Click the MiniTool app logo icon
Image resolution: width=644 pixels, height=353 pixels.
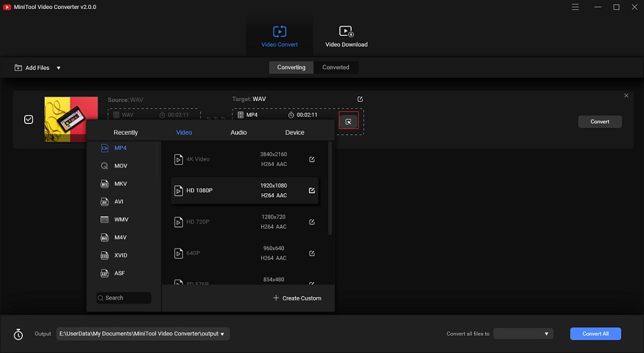(x=6, y=7)
